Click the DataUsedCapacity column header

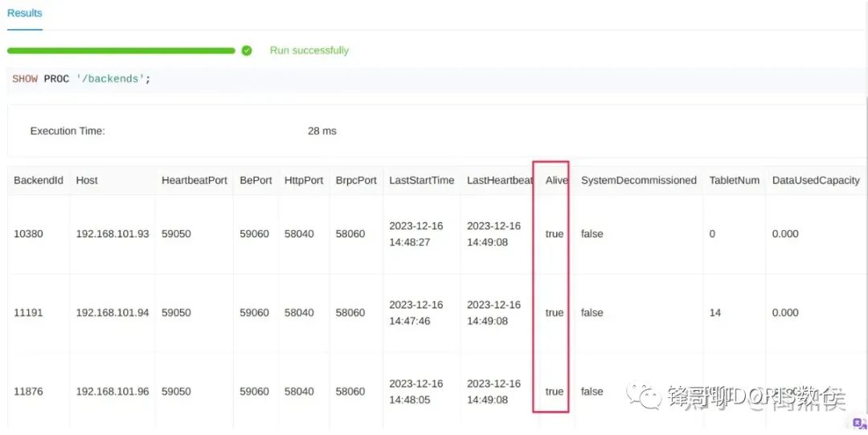[x=816, y=181]
